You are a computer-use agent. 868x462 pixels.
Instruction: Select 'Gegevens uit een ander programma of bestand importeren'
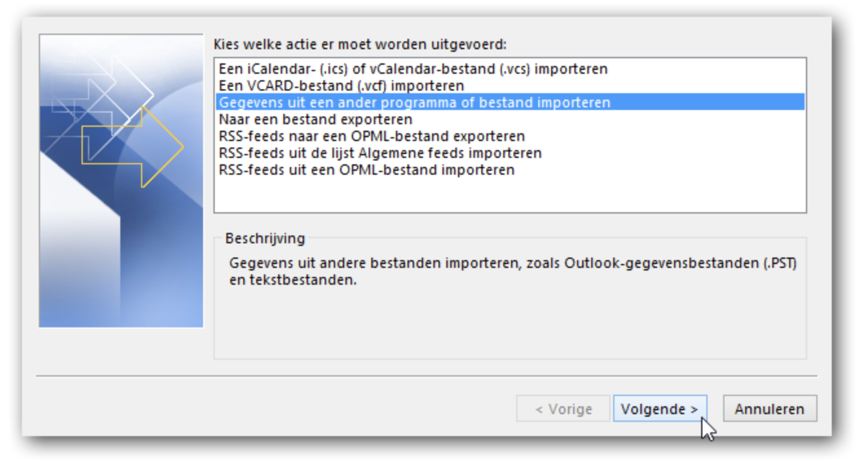(x=510, y=102)
